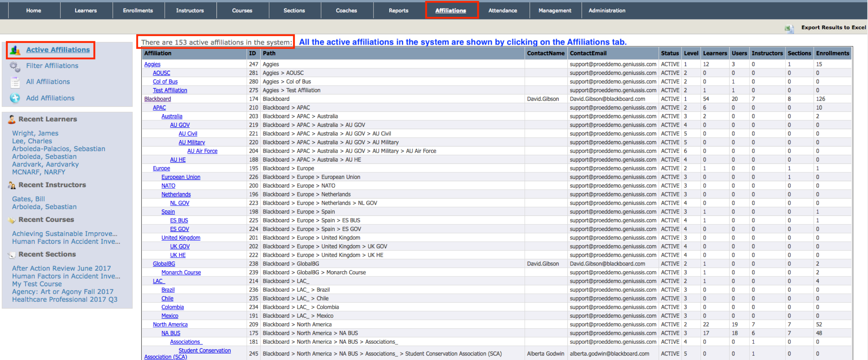Open the Blackboard affiliation link
Viewport: 868px width, 360px height.
point(158,99)
